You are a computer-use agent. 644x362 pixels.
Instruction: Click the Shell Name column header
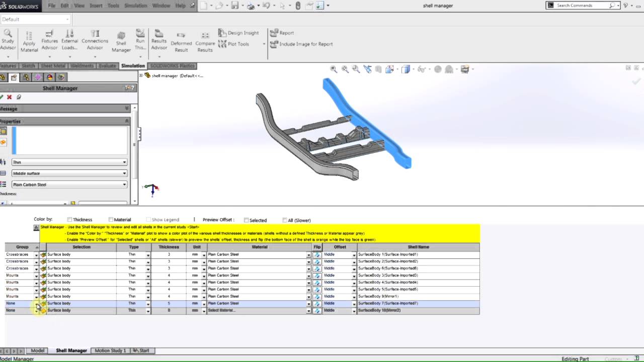[x=418, y=247]
